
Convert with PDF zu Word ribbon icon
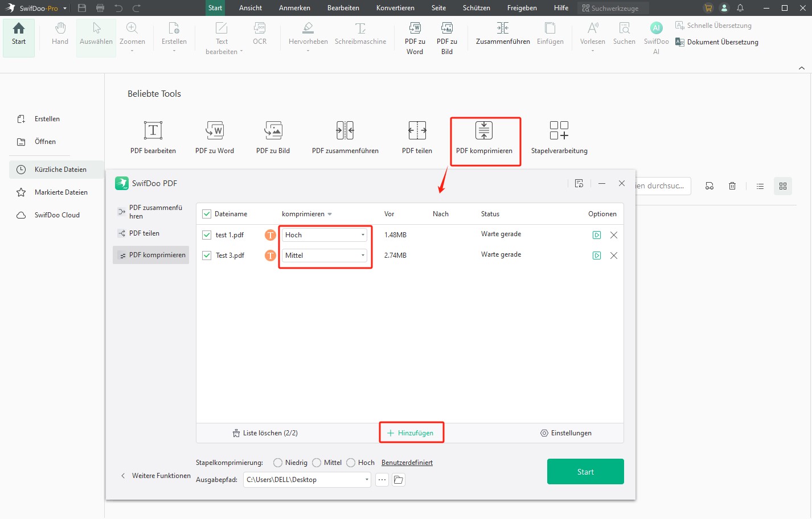click(415, 38)
